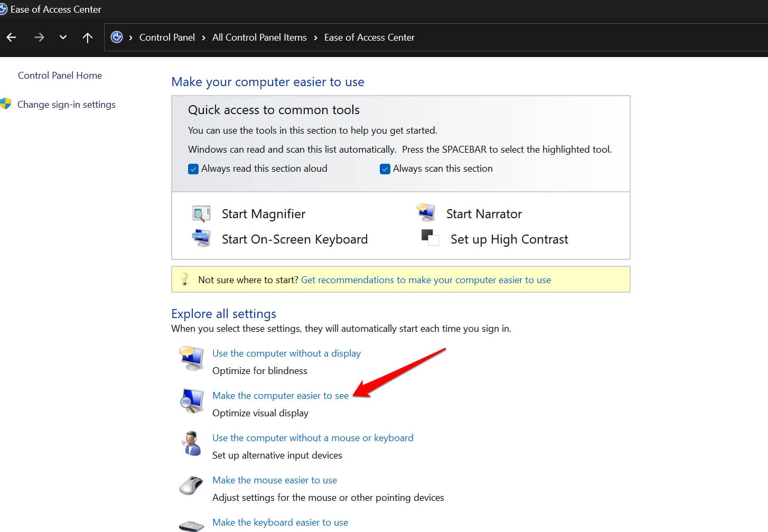Click Change sign-in settings

[x=66, y=105]
